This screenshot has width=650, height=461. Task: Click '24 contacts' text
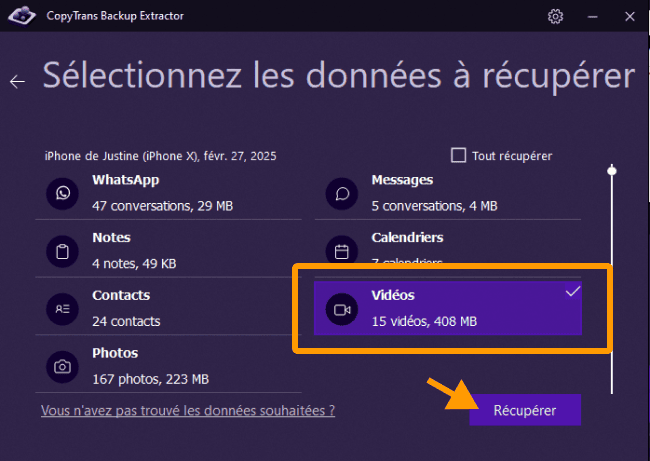(x=126, y=321)
